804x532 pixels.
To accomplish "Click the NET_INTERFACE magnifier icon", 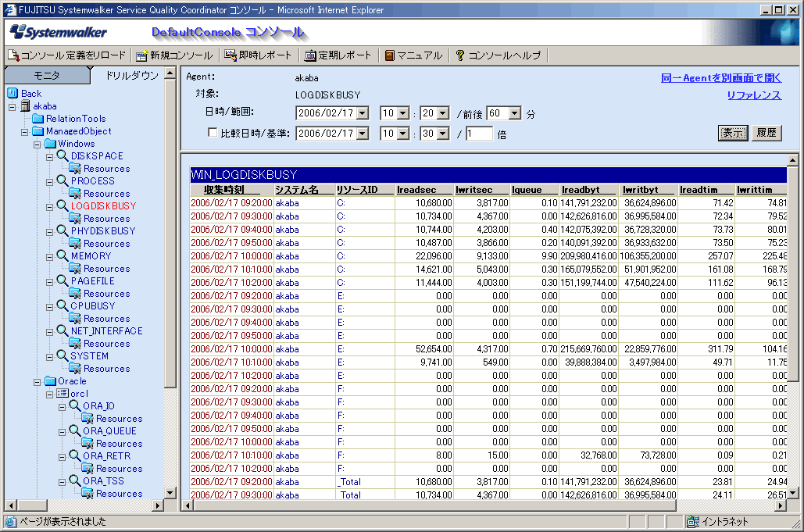I will (63, 330).
